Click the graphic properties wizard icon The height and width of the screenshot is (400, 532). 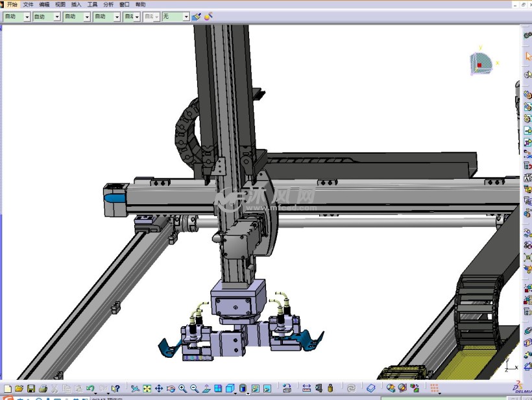coord(208,16)
